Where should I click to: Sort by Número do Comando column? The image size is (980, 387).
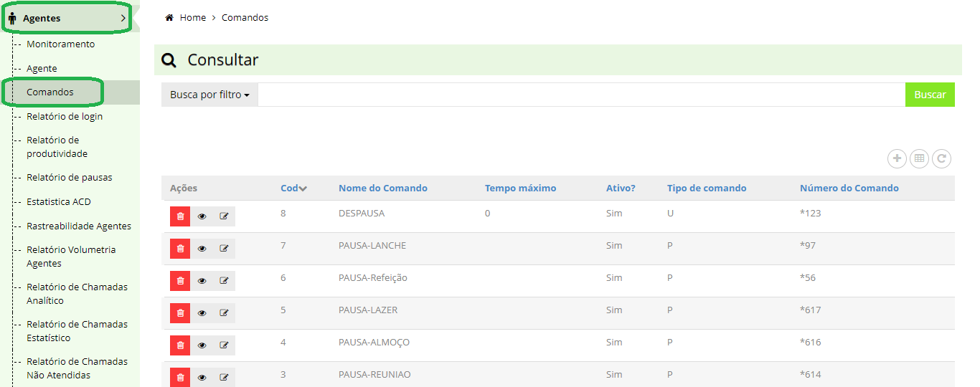click(849, 188)
